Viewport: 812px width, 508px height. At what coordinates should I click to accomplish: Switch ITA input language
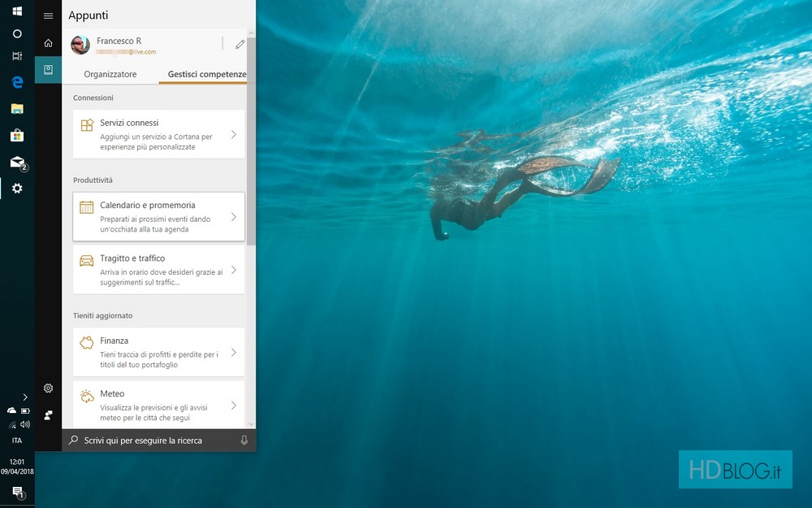point(17,441)
